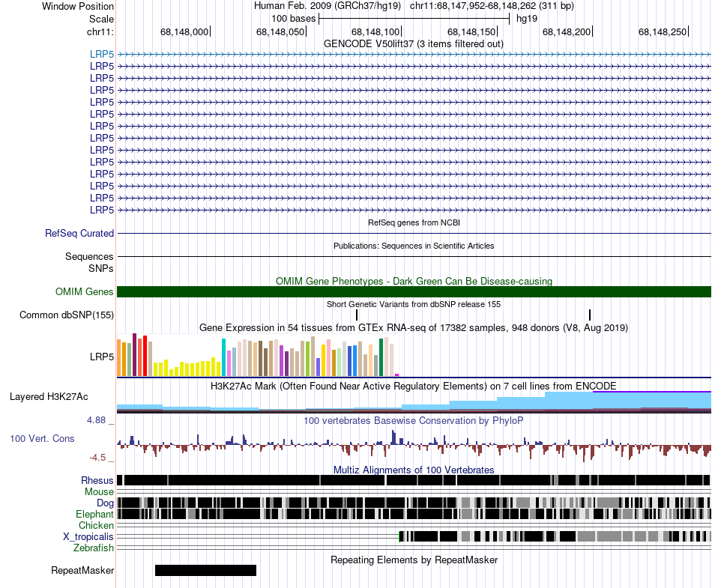Click the OMIM Genes label
The image size is (712, 588).
pos(84,291)
